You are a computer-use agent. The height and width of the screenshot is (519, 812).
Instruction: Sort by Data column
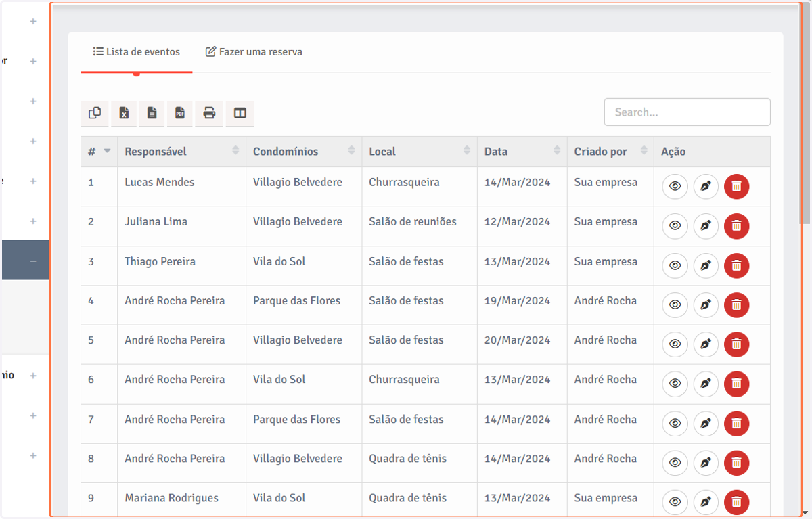point(522,152)
